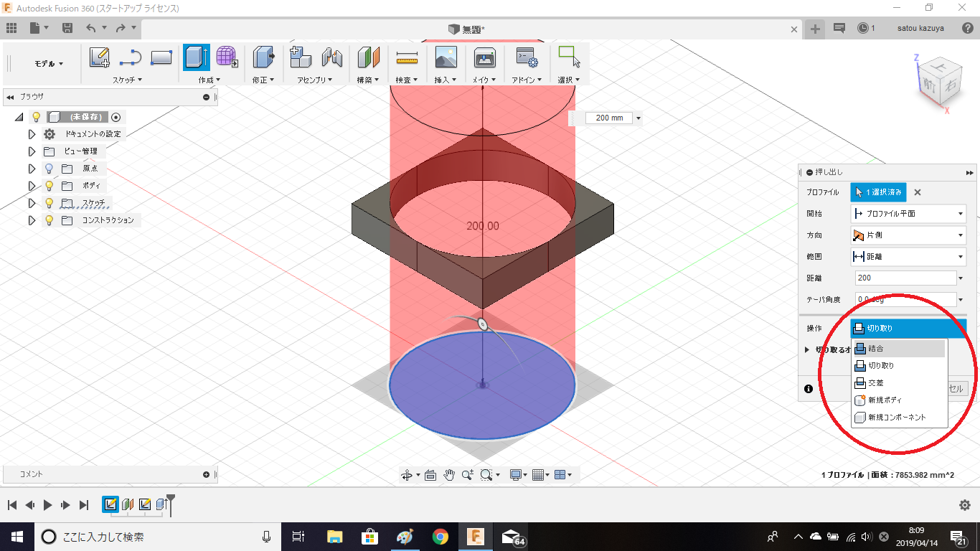The width and height of the screenshot is (980, 551).
Task: Open the スケッチ toolbar menu
Action: point(127,80)
